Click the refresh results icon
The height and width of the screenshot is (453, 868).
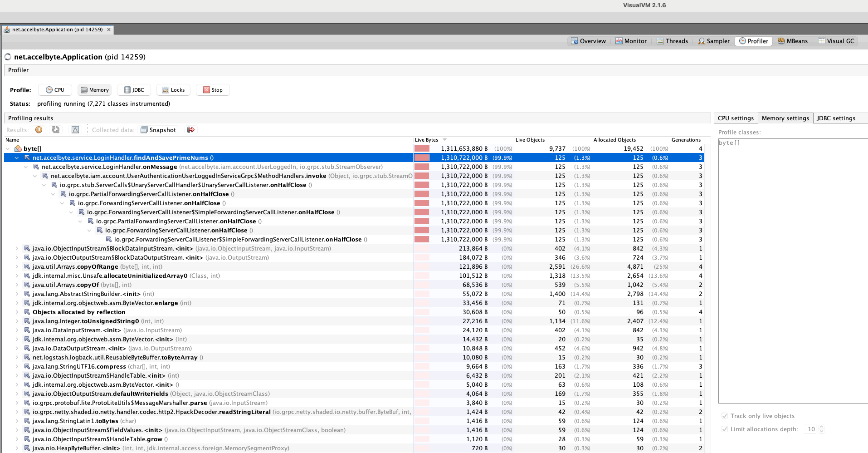click(56, 130)
